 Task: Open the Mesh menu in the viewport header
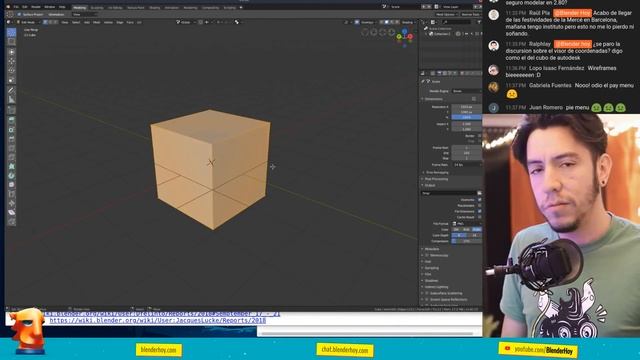pos(96,22)
